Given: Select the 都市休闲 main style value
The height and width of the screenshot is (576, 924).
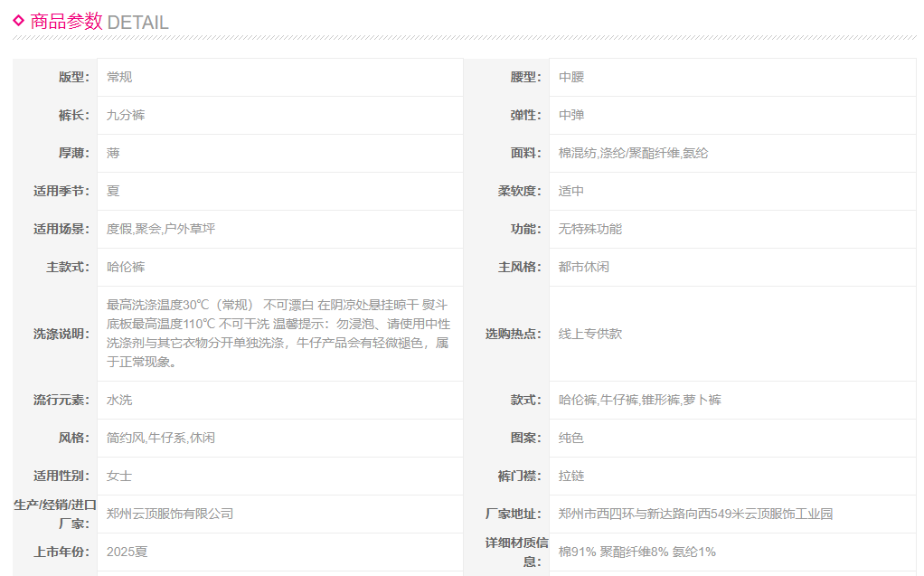Looking at the screenshot, I should pos(584,267).
